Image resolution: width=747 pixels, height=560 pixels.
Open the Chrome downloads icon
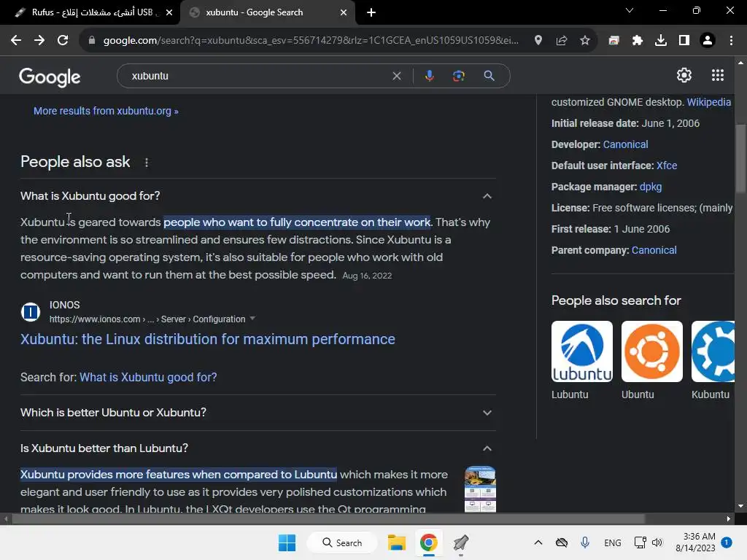(x=661, y=41)
